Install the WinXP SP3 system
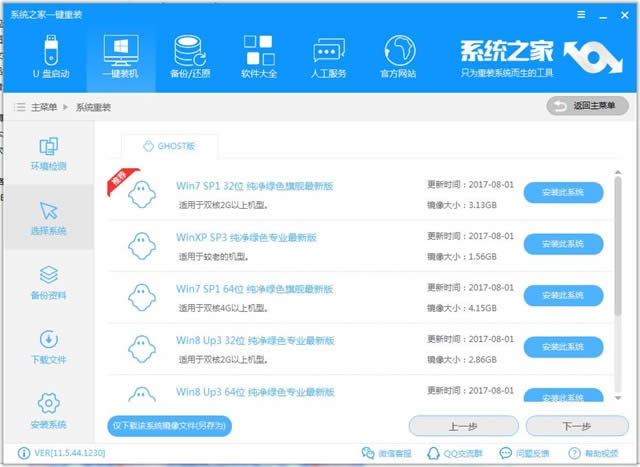 click(563, 244)
